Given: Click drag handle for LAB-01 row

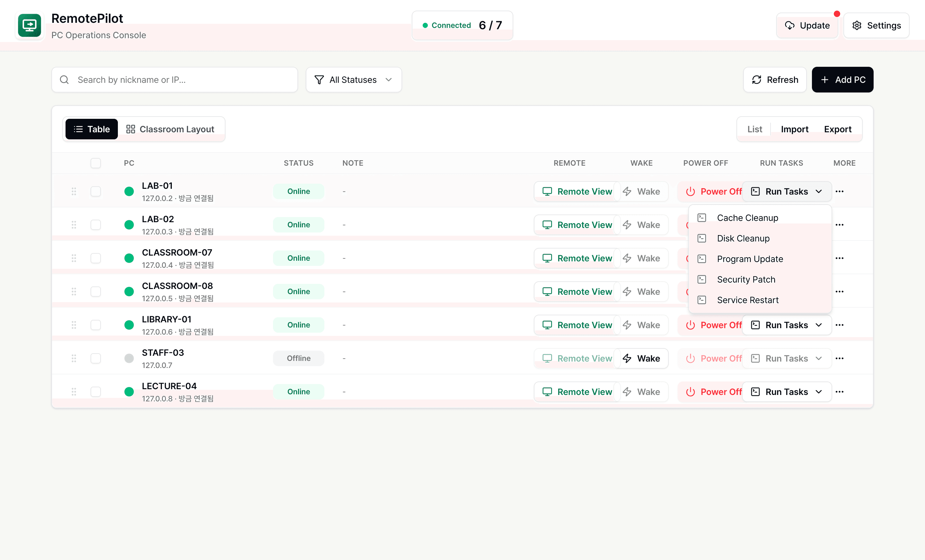Looking at the screenshot, I should click(x=74, y=191).
